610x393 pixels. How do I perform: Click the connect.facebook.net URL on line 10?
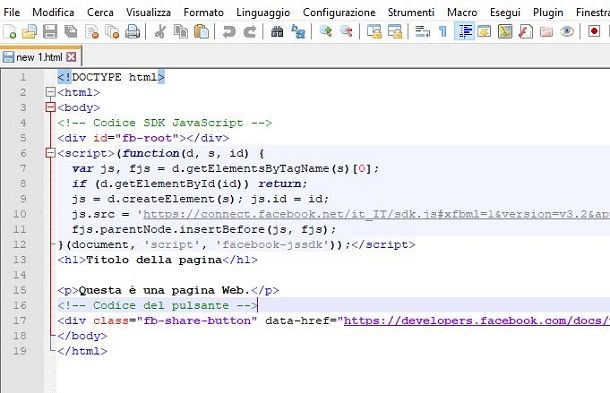376,214
